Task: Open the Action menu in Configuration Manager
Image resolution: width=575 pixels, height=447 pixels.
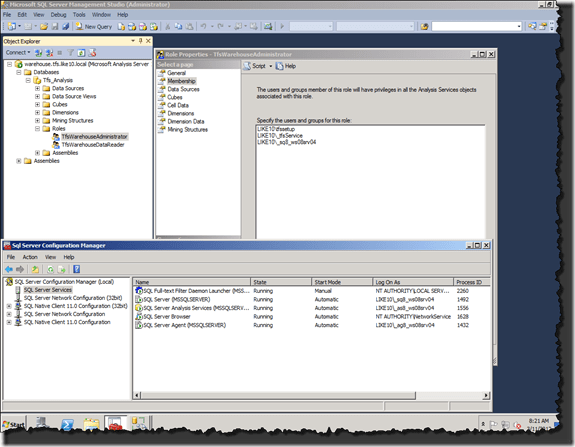Action: click(30, 257)
